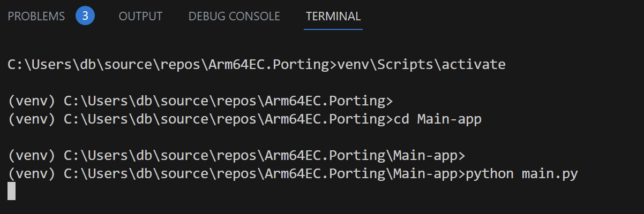
Task: Click the problems count badge showing 3
Action: [x=85, y=16]
